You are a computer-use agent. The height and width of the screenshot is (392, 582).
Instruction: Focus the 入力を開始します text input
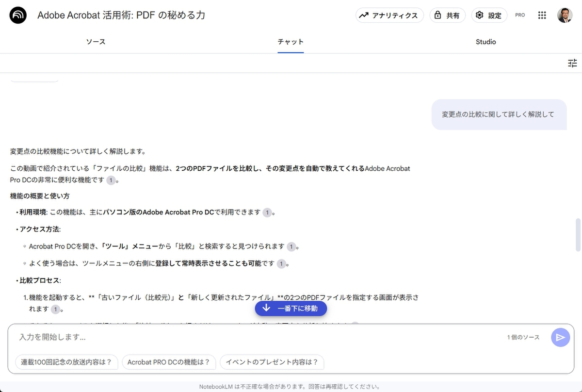coord(257,337)
